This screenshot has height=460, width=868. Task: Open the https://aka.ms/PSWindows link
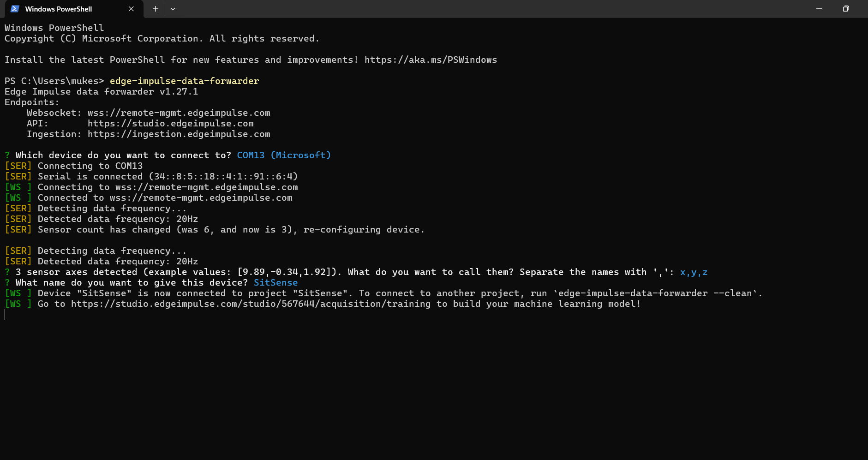point(431,60)
